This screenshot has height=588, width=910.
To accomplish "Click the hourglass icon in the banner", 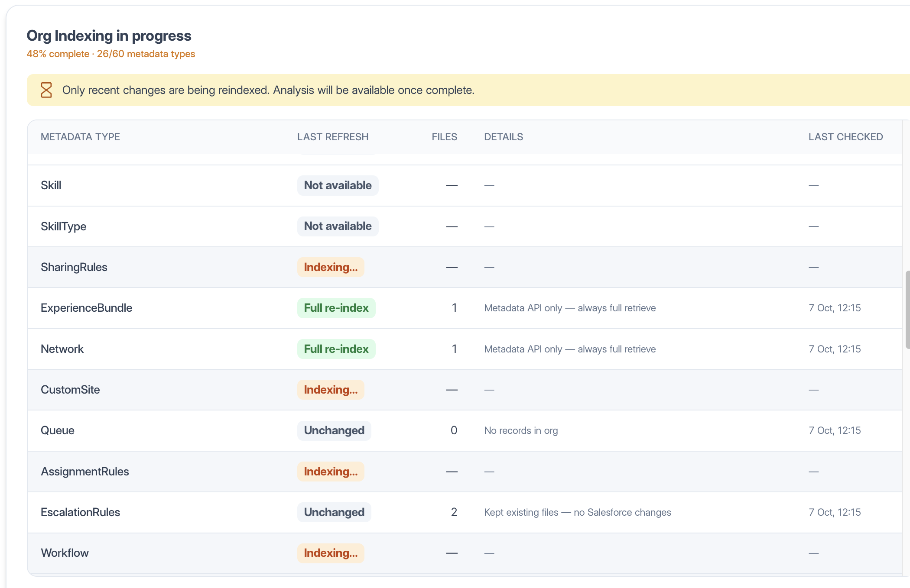I will click(x=46, y=90).
